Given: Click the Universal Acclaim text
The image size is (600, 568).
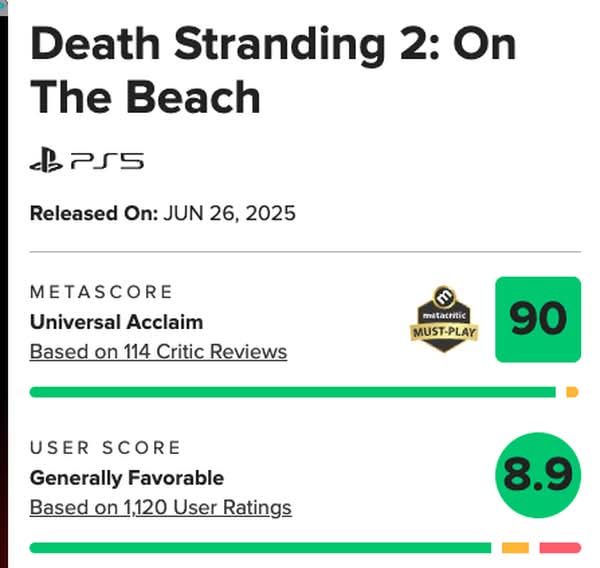Looking at the screenshot, I should point(116,322).
